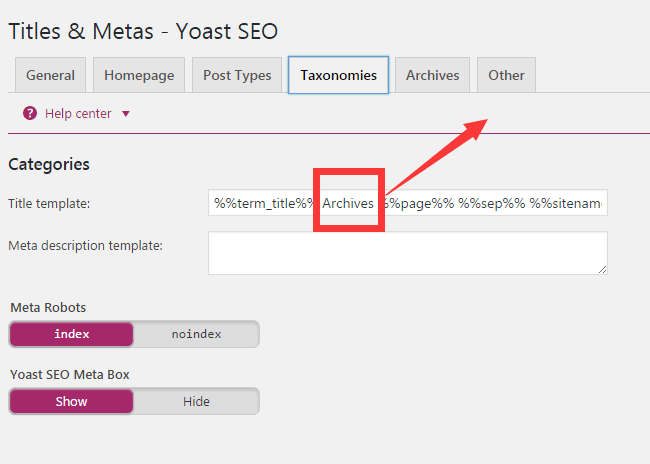The image size is (650, 464).
Task: Click the Yoast SEO Meta Box label
Action: tap(70, 374)
